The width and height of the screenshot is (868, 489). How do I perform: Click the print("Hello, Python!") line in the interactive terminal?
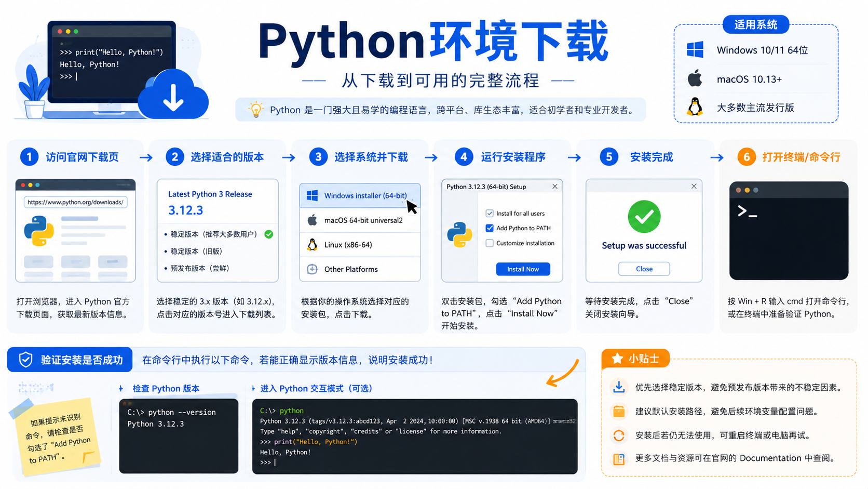click(x=309, y=442)
